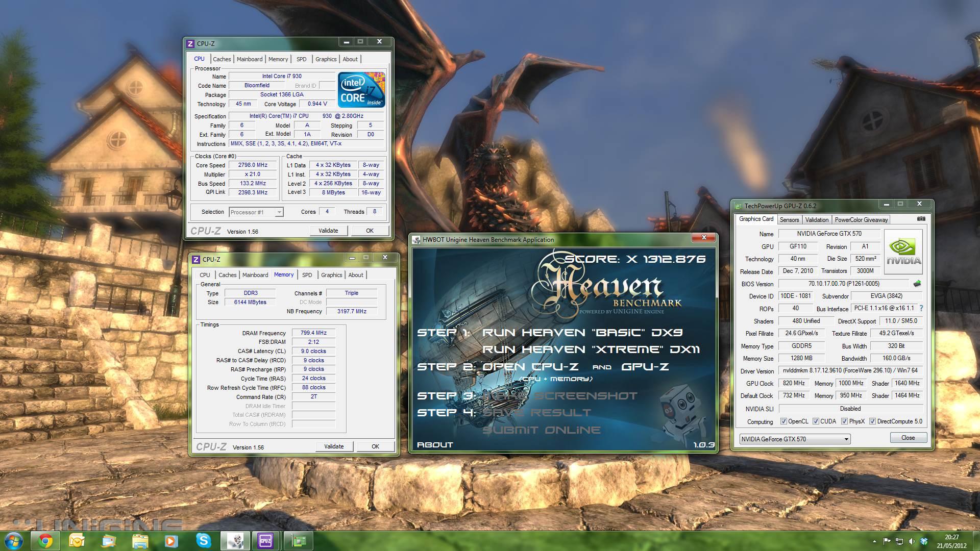Viewport: 980px width, 551px height.
Task: Click the GPU Clock value 820 MHz
Action: 793,383
